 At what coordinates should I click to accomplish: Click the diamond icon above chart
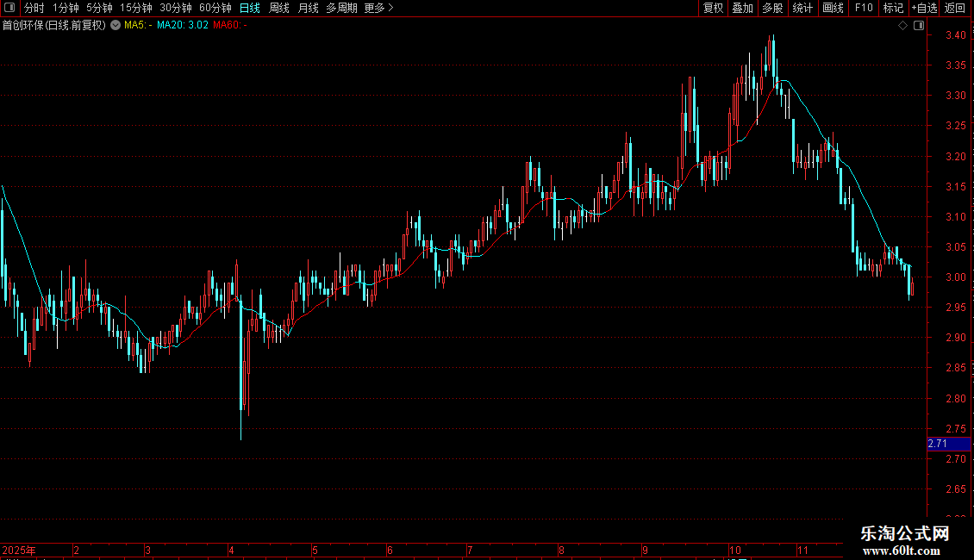903,26
